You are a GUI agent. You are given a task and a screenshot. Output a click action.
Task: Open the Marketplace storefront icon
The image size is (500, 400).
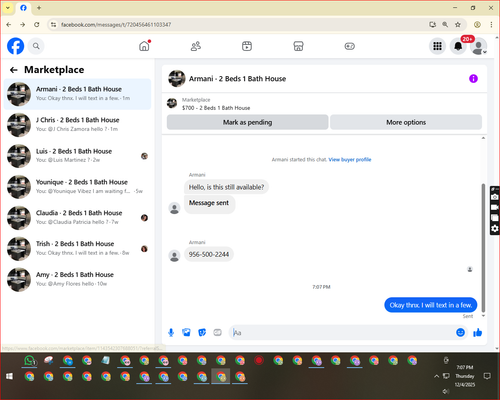pos(298,46)
